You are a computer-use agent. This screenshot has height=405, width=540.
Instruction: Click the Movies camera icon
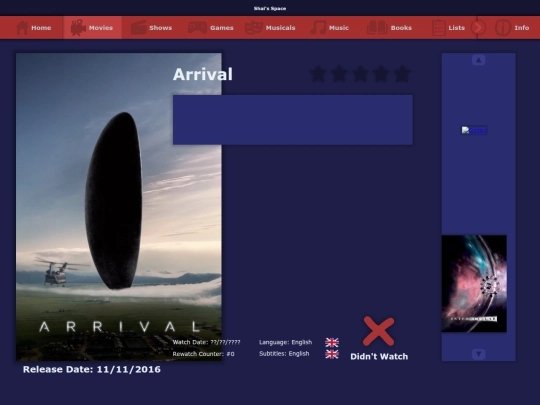point(78,28)
